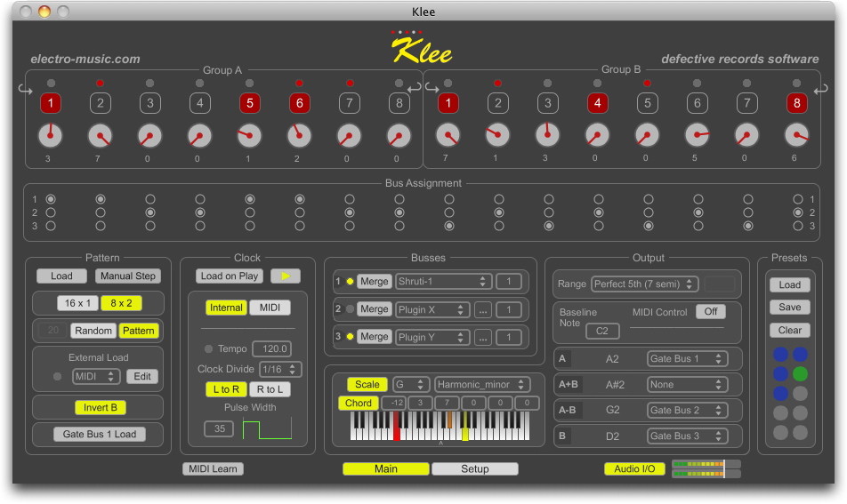
Task: Click the Baseline Note C2 field
Action: 602,331
